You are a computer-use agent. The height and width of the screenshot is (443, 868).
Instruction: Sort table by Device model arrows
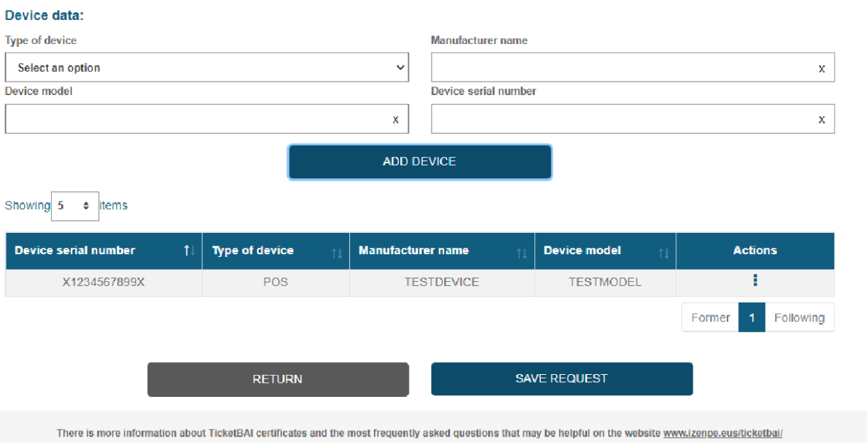pos(664,252)
